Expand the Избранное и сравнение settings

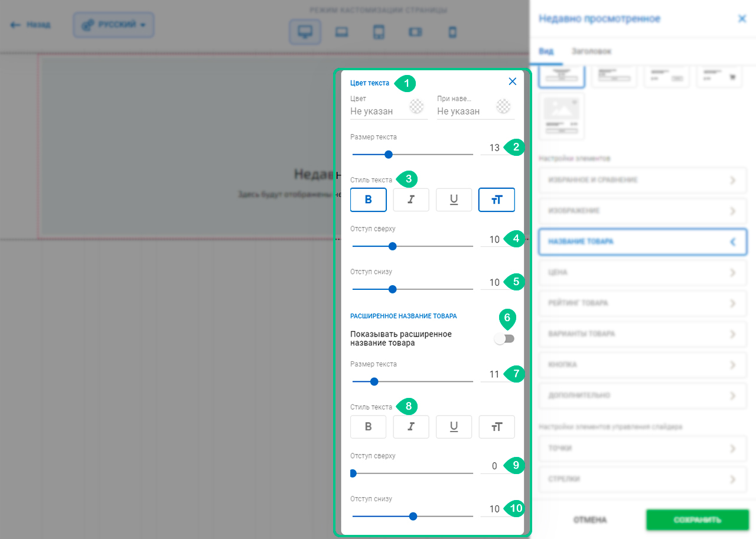click(x=643, y=179)
